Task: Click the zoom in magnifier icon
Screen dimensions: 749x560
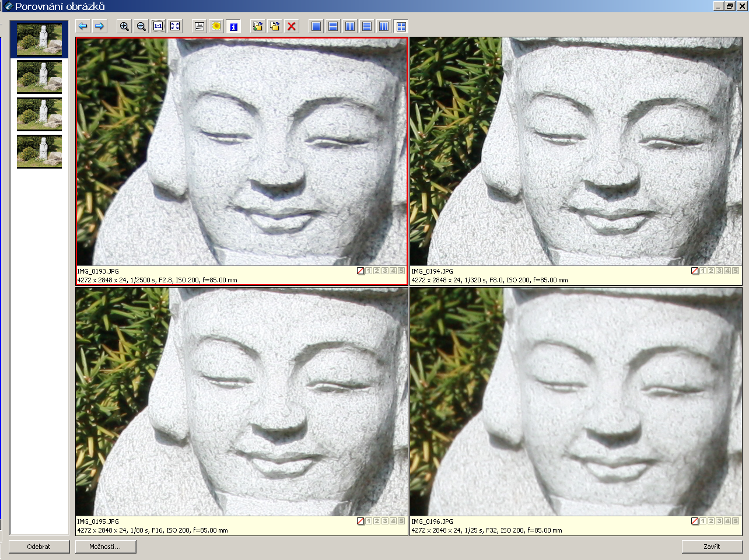Action: point(124,26)
